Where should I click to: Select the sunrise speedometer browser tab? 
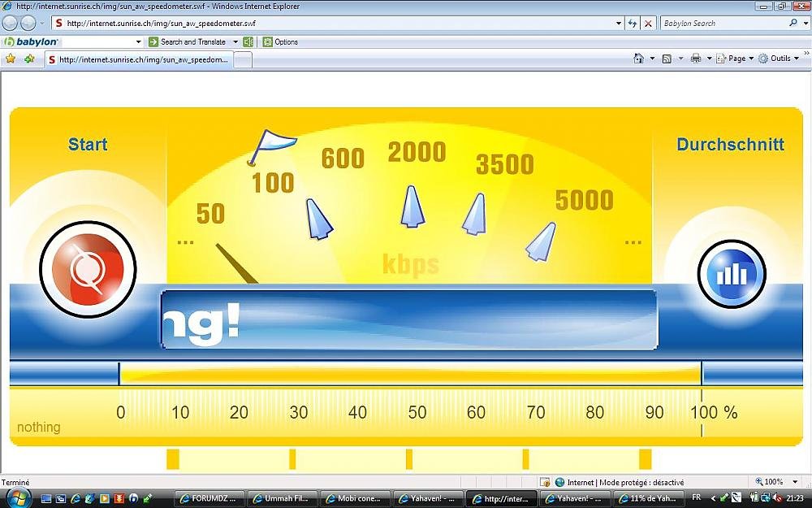[139, 59]
